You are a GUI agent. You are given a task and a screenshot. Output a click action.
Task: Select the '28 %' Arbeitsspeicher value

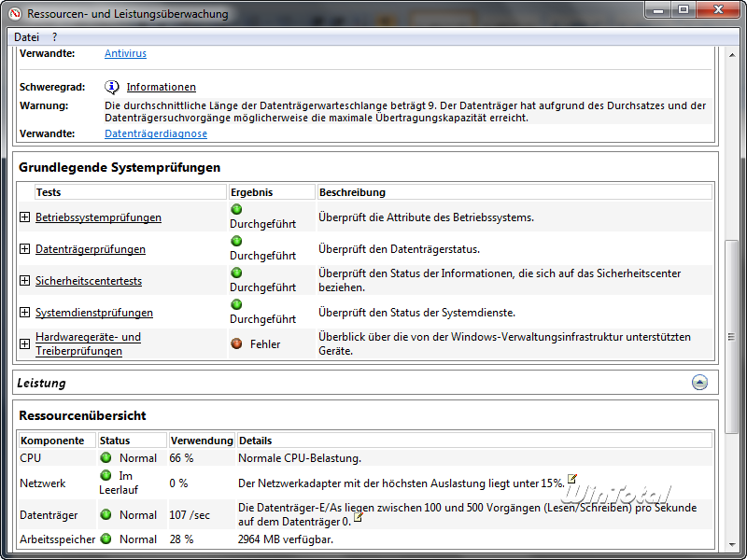tap(181, 539)
